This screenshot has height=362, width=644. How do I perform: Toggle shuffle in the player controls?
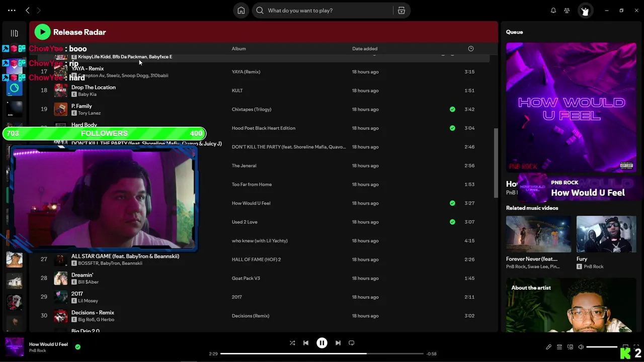[292, 343]
